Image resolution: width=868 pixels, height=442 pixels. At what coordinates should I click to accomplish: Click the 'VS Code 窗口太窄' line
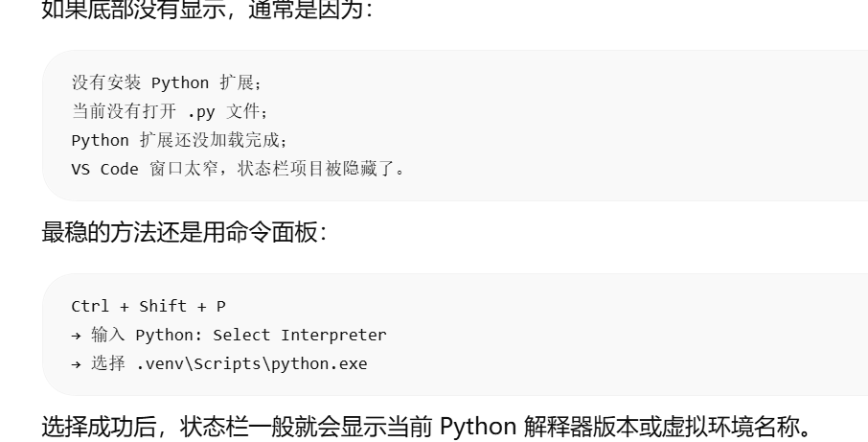(x=238, y=170)
